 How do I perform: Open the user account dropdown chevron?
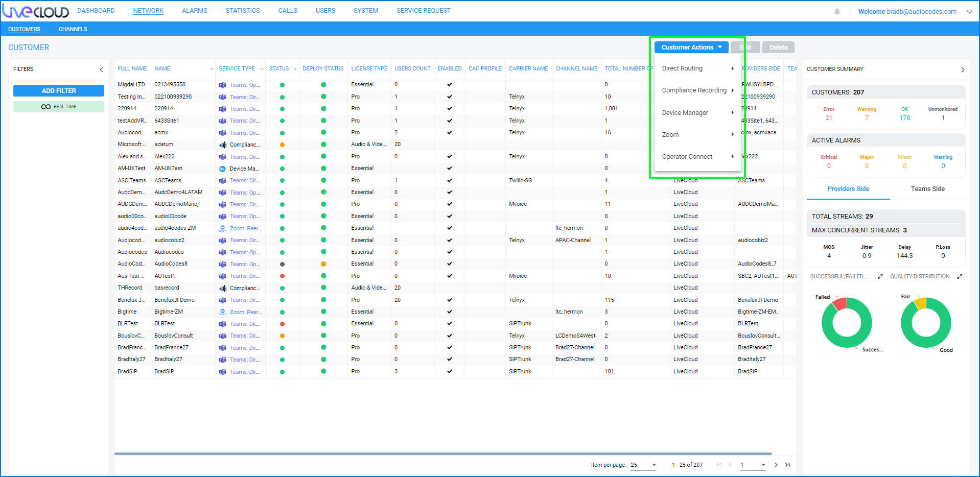point(969,11)
